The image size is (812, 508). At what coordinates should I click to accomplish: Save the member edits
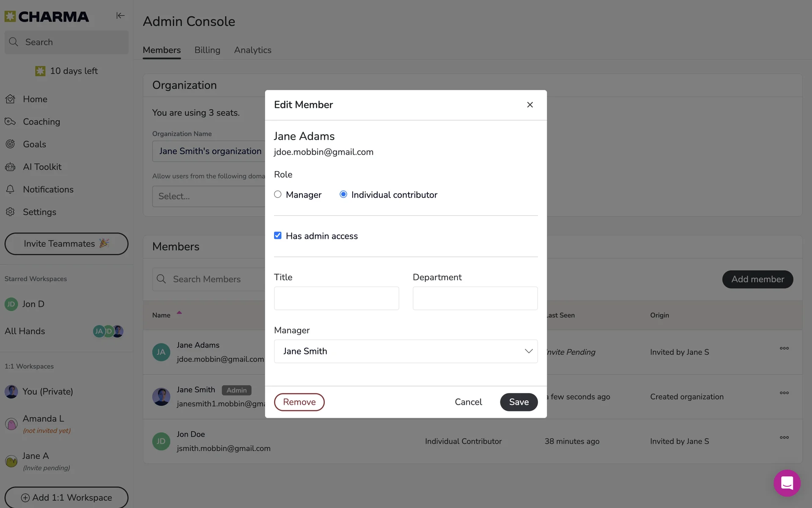(518, 402)
